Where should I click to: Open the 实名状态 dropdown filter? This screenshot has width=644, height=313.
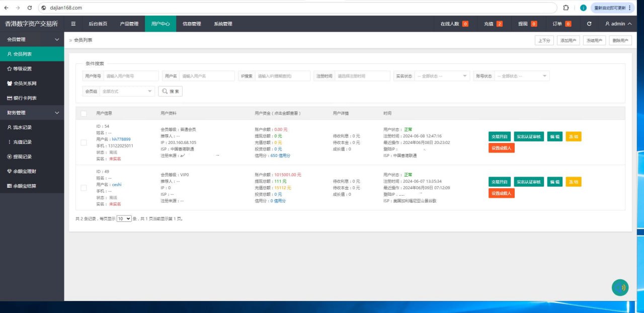(x=442, y=76)
